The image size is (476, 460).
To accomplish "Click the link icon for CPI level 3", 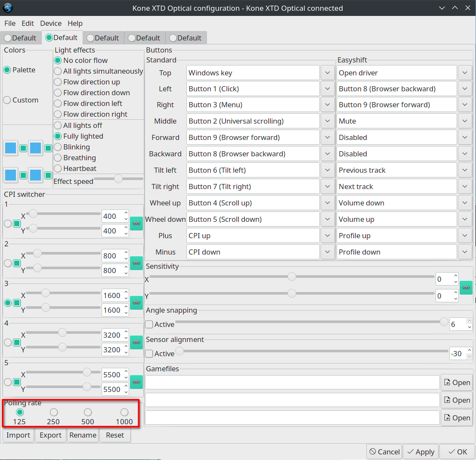I will click(136, 303).
